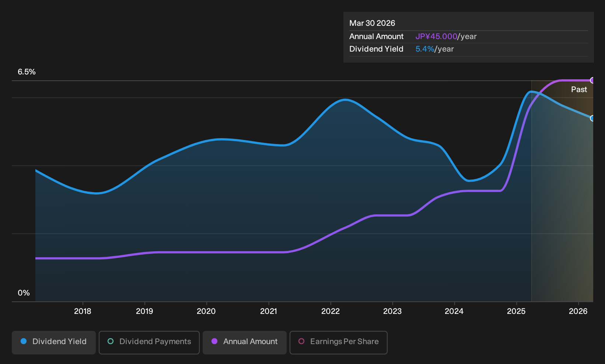Click the 2020 x-axis label
Image resolution: width=605 pixels, height=364 pixels.
[206, 311]
